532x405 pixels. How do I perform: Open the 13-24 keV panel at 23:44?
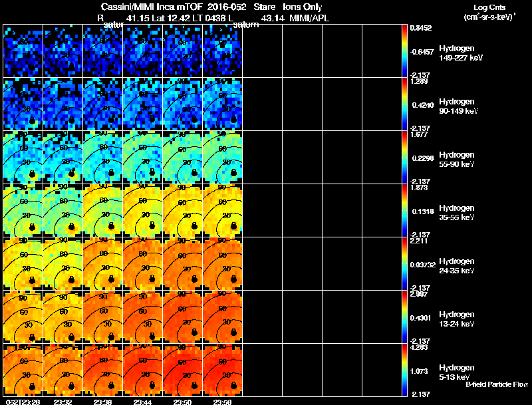pyautogui.click(x=143, y=317)
